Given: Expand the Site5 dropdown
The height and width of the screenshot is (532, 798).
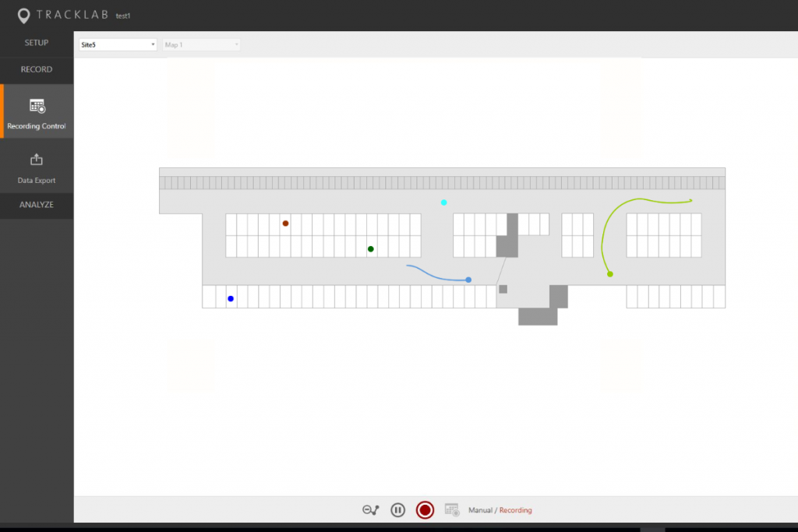Looking at the screenshot, I should [x=118, y=44].
